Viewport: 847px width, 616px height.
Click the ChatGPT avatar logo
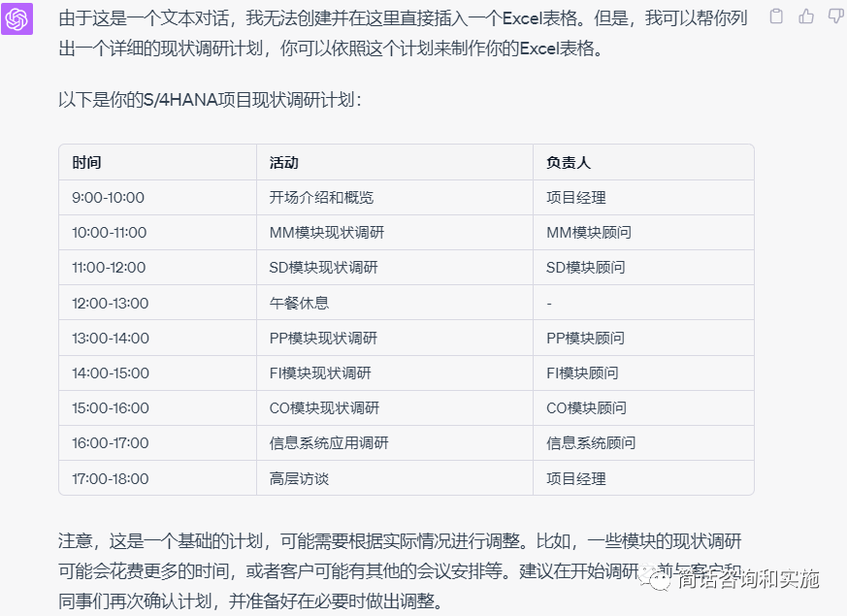tap(17, 18)
